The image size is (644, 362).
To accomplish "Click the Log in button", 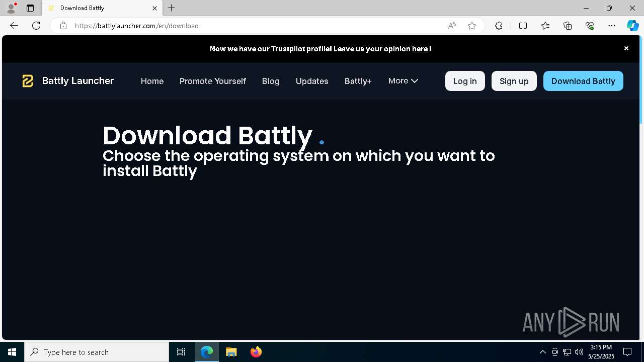I will pyautogui.click(x=465, y=81).
